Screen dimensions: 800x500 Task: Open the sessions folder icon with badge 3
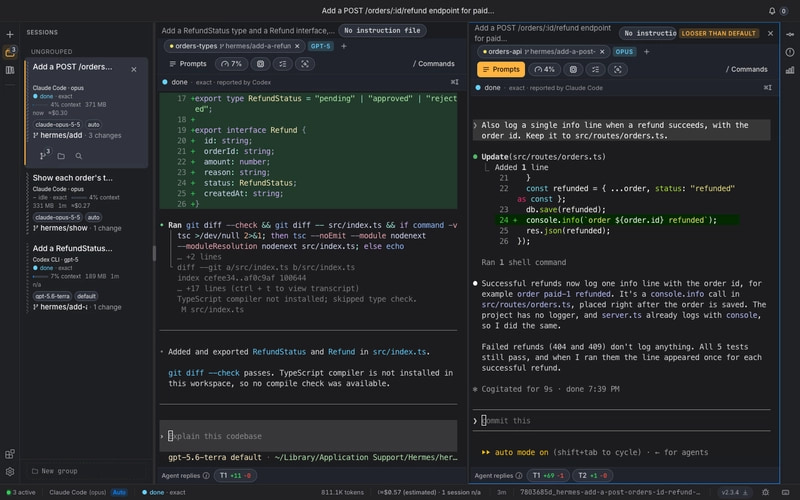point(10,52)
